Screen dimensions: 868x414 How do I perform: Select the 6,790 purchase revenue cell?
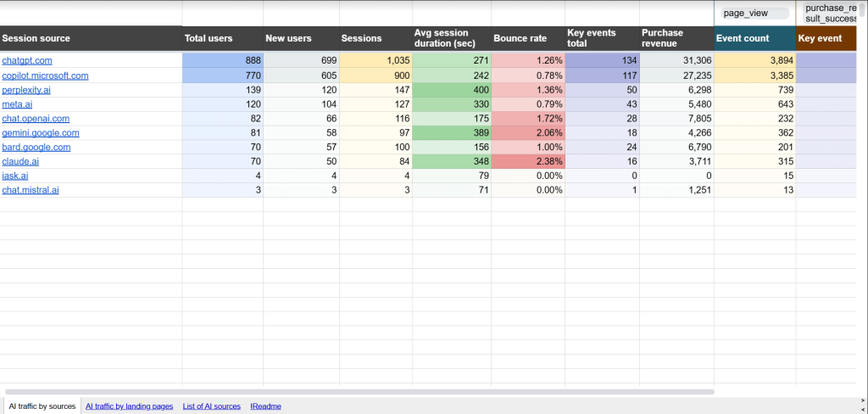point(677,148)
